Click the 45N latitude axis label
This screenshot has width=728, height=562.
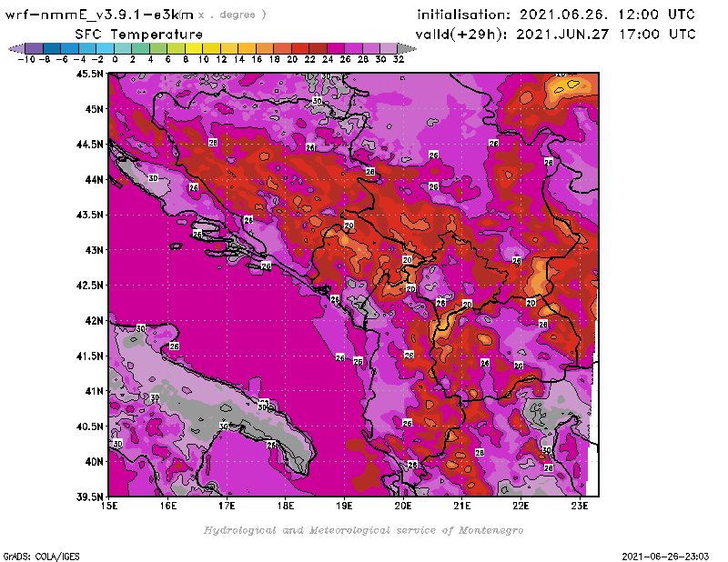point(94,109)
